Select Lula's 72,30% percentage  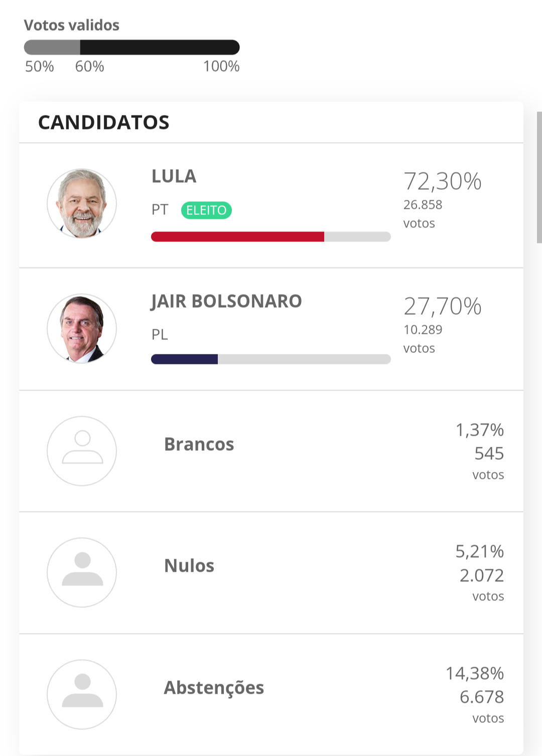point(442,181)
